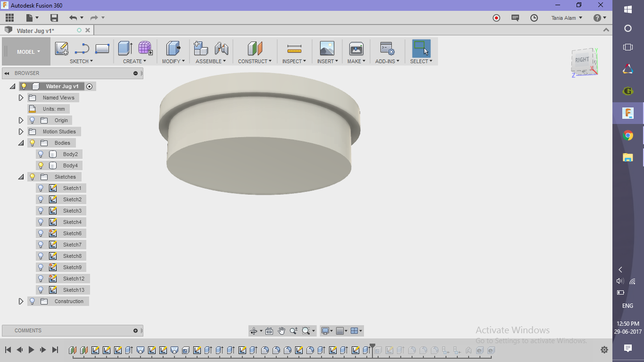Open timeline settings gear
This screenshot has width=644, height=362.
click(x=604, y=350)
